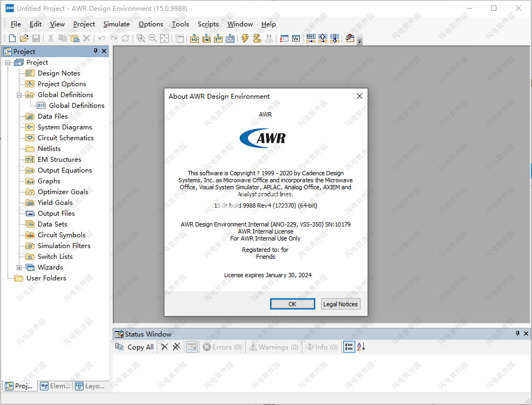Click the New Project toolbar icon

[x=12, y=38]
